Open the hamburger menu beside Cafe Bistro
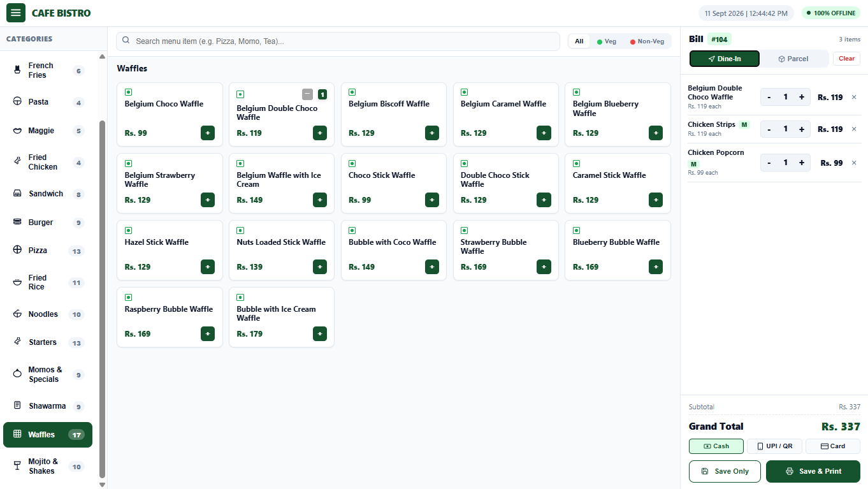The height and width of the screenshot is (489, 868). (x=16, y=13)
